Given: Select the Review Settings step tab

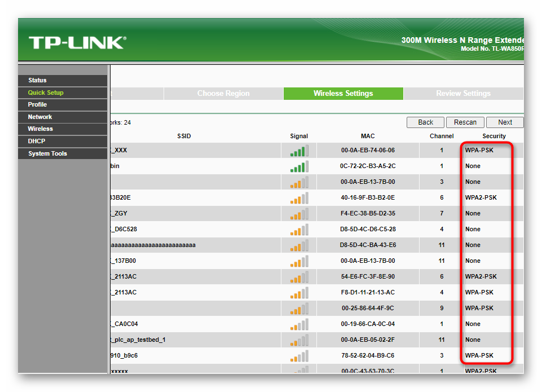Looking at the screenshot, I should pos(463,93).
